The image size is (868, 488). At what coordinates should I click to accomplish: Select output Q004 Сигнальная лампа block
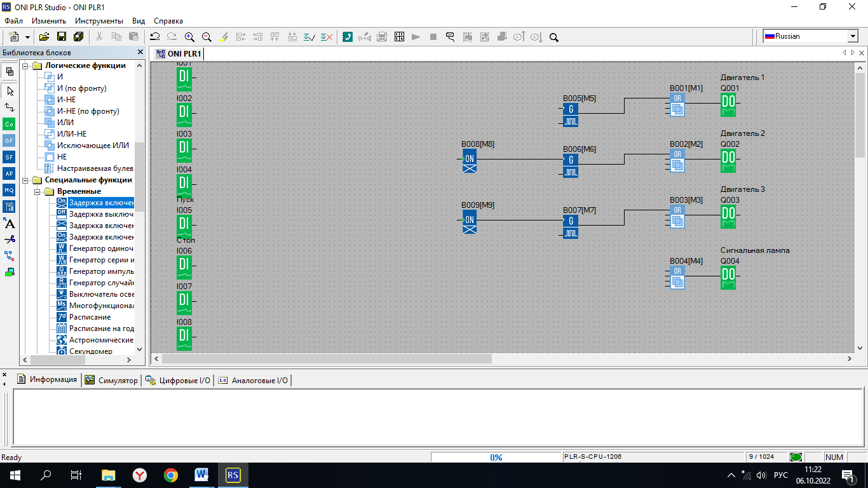tap(728, 278)
